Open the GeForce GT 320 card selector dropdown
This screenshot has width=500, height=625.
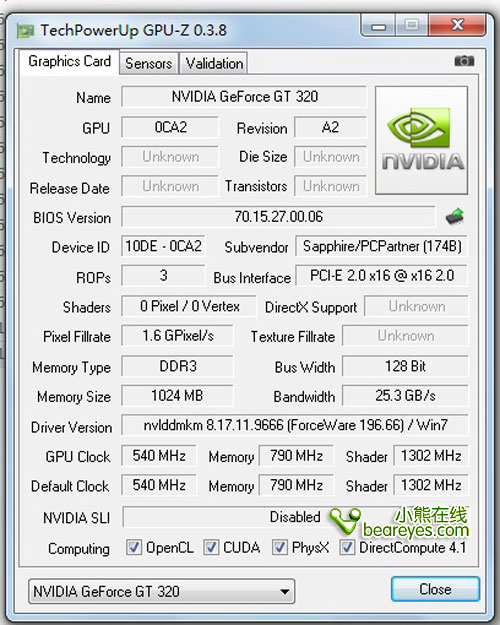point(161,592)
